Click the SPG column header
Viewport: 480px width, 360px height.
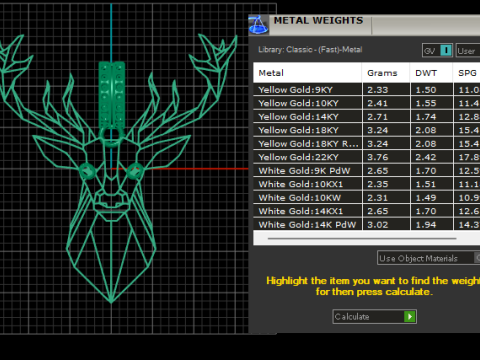pos(467,73)
